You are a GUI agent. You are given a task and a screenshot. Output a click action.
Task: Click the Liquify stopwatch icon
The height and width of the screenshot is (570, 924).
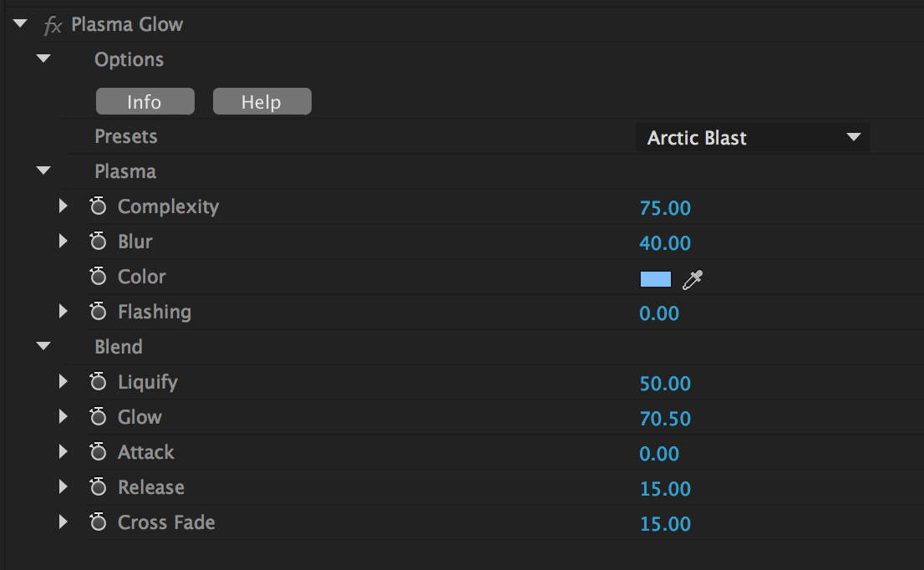click(99, 382)
